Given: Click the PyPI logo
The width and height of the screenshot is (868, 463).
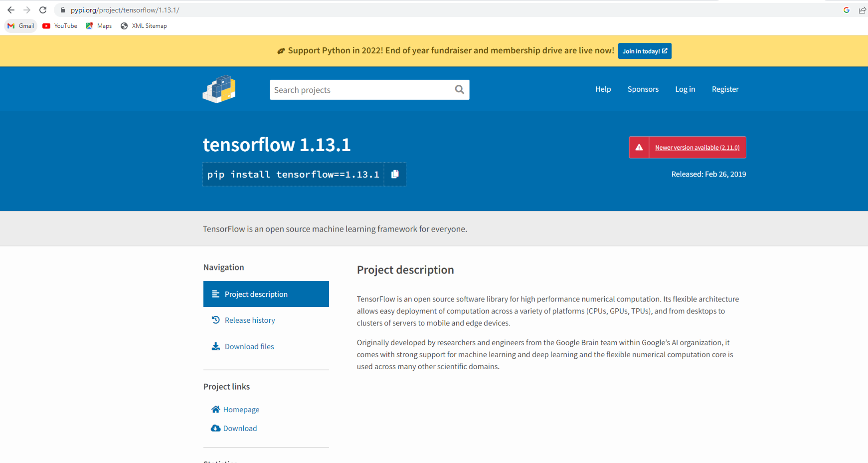Looking at the screenshot, I should (x=219, y=89).
